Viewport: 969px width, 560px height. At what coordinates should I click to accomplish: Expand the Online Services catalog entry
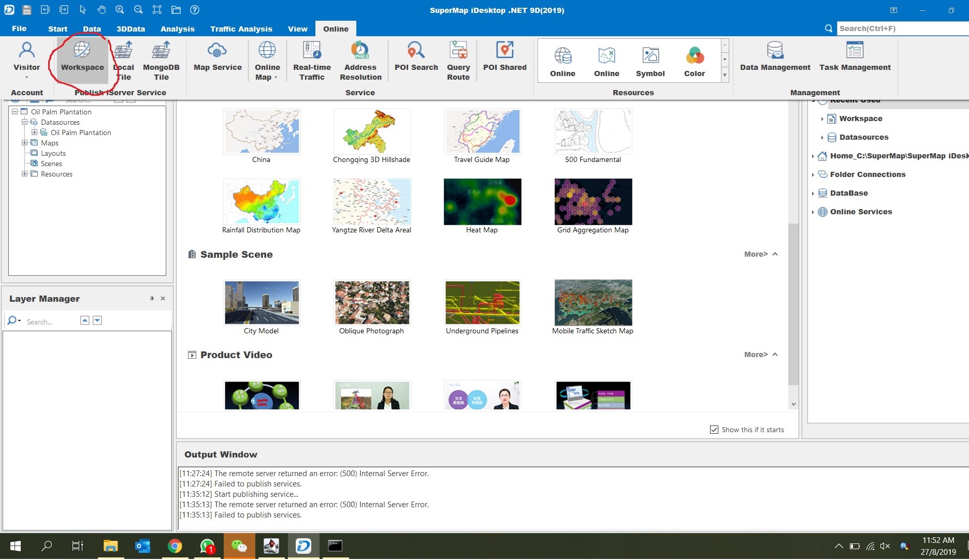tap(813, 212)
